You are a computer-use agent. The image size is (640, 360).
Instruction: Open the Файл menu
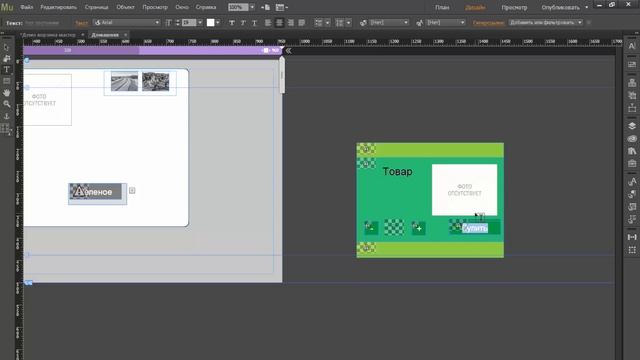click(27, 7)
